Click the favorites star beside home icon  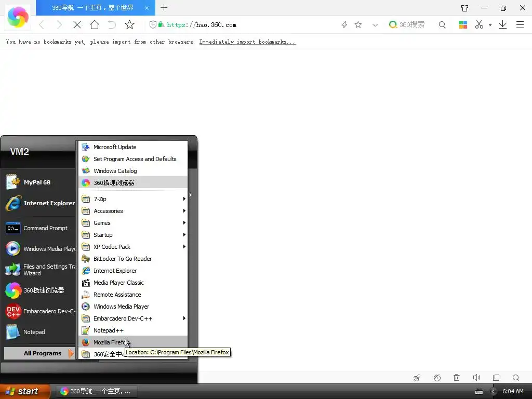click(x=129, y=25)
